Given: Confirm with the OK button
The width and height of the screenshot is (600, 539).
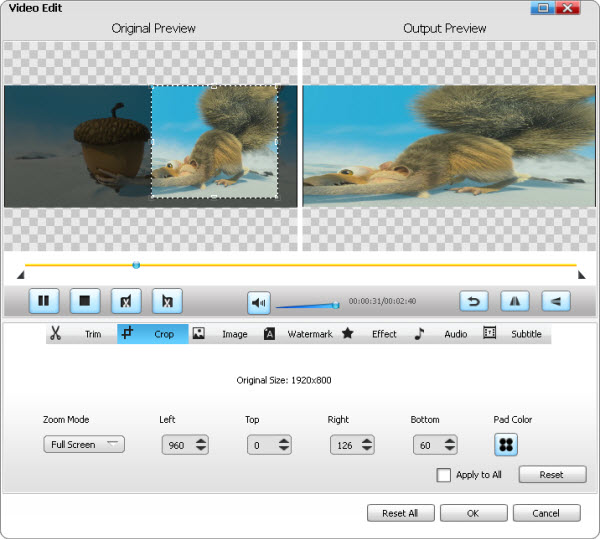Looking at the screenshot, I should [x=473, y=513].
